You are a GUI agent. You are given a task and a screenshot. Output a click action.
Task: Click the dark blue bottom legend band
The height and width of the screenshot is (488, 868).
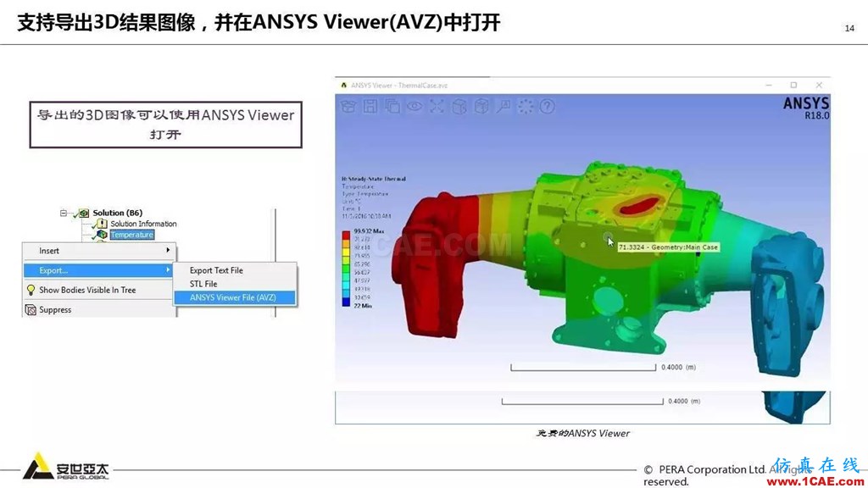(x=346, y=302)
